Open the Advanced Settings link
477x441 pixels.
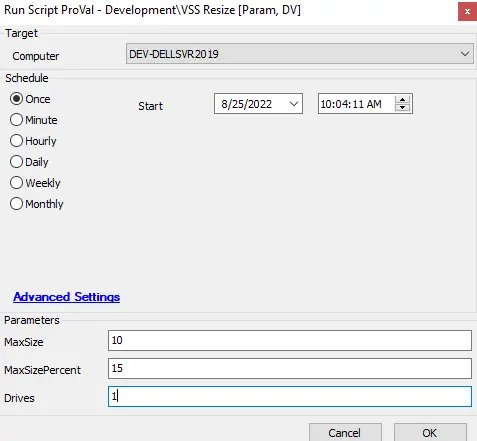click(67, 297)
